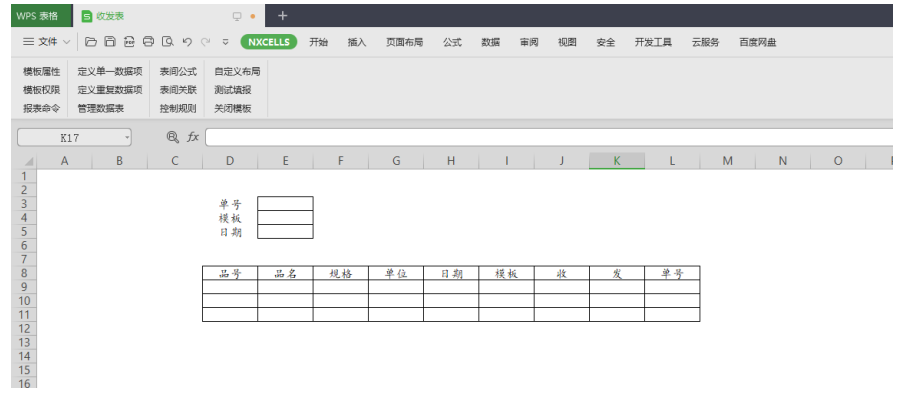
Task: Open the 公式 ribbon tab
Action: click(452, 42)
